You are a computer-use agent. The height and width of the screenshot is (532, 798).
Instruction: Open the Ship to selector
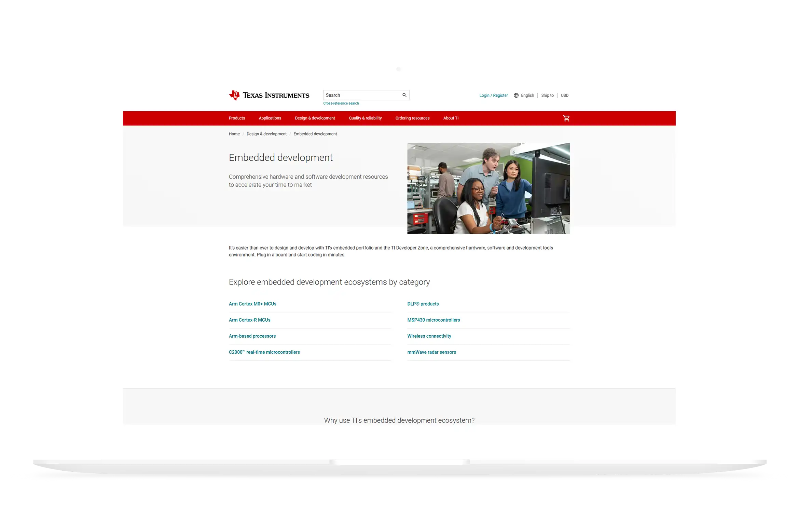click(x=547, y=96)
